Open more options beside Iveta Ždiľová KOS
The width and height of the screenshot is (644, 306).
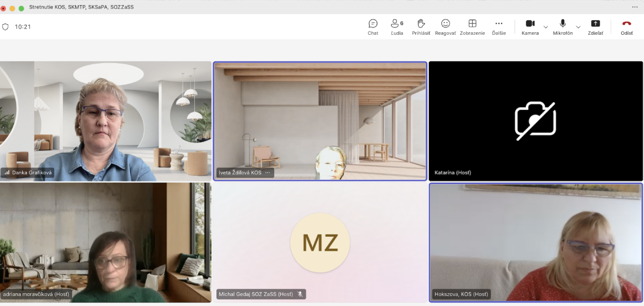click(267, 173)
